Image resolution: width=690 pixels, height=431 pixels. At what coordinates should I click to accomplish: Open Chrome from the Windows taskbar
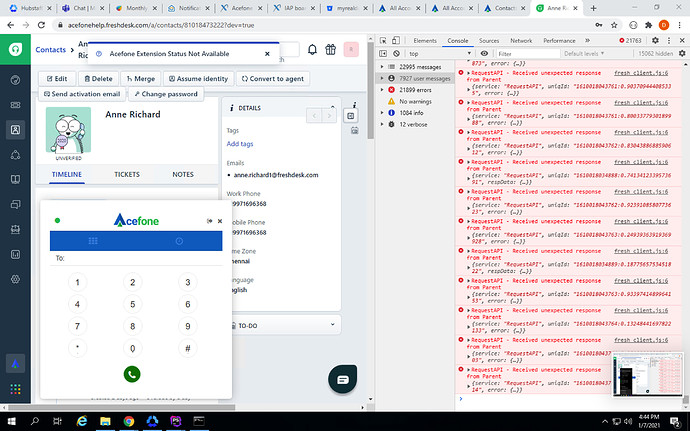pos(128,421)
